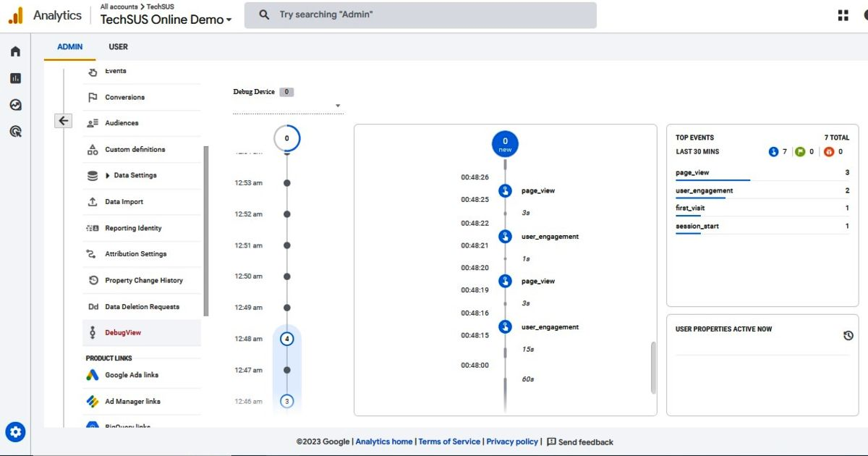Select the 12:46 am marker with 3 events
This screenshot has width=868, height=456.
tap(287, 401)
